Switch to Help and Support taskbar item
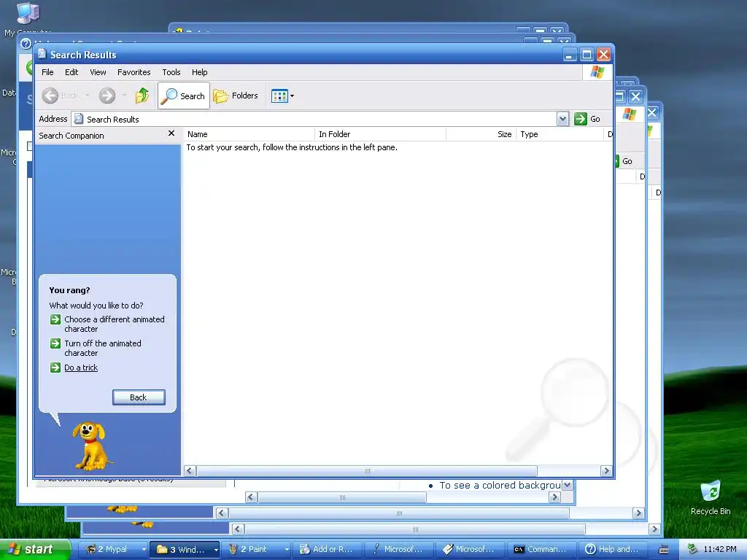Image resolution: width=747 pixels, height=560 pixels. 613,549
